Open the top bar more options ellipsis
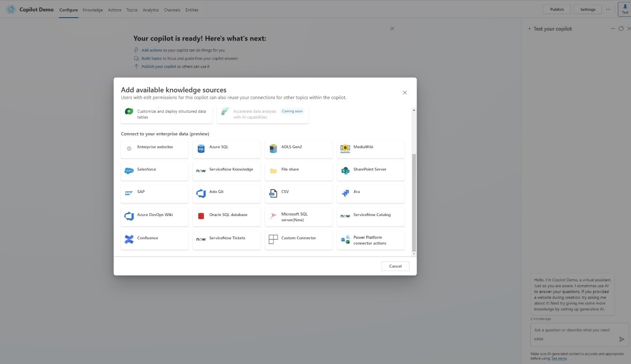 pos(608,9)
